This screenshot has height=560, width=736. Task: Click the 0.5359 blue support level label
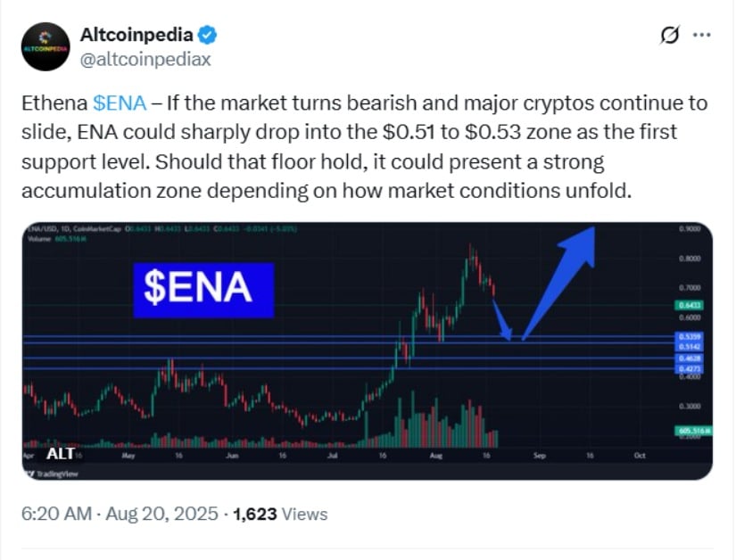pyautogui.click(x=689, y=336)
